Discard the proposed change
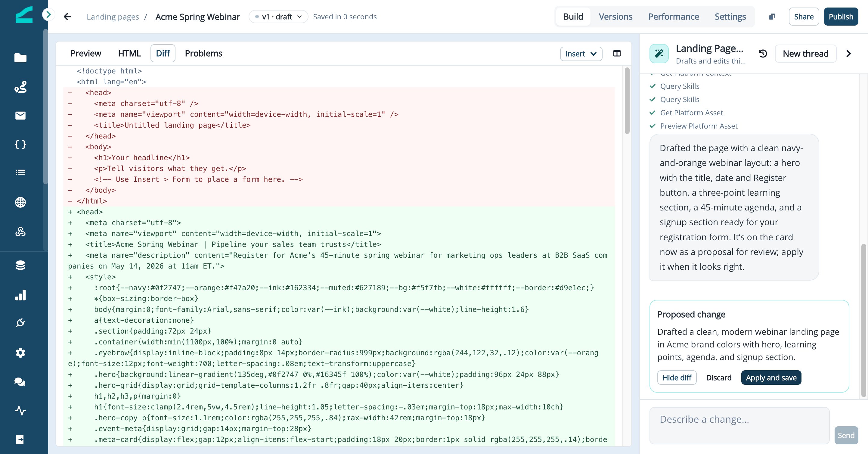The width and height of the screenshot is (868, 454). (719, 378)
